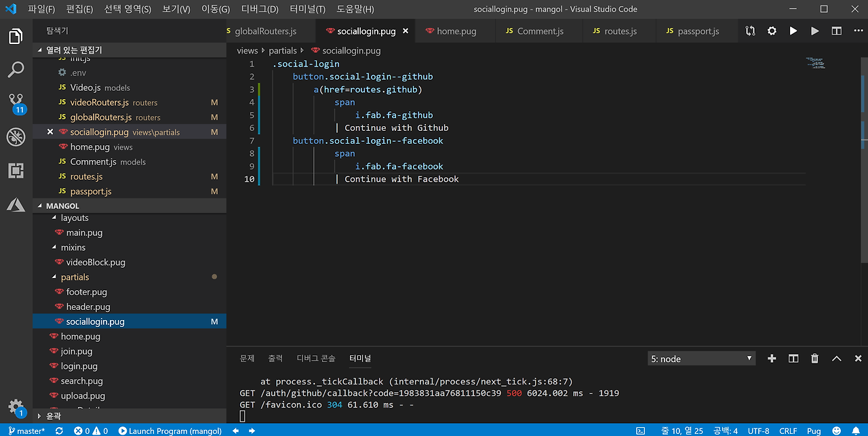The height and width of the screenshot is (436, 868).
Task: Change the Pug language mode in the status bar
Action: click(x=814, y=431)
